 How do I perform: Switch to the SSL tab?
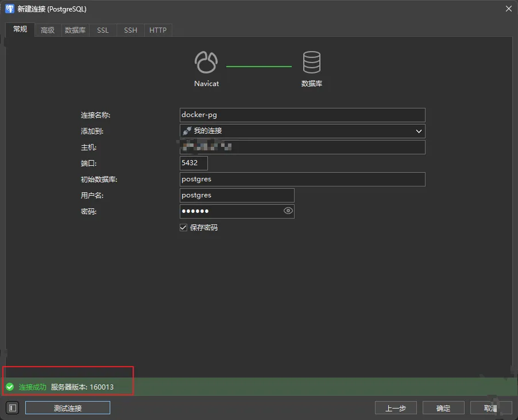point(103,30)
